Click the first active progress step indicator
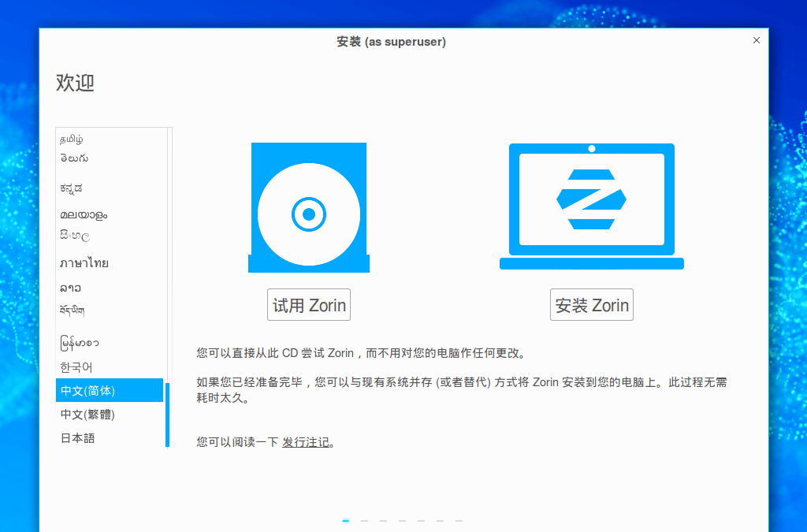The image size is (807, 532). coord(346,521)
